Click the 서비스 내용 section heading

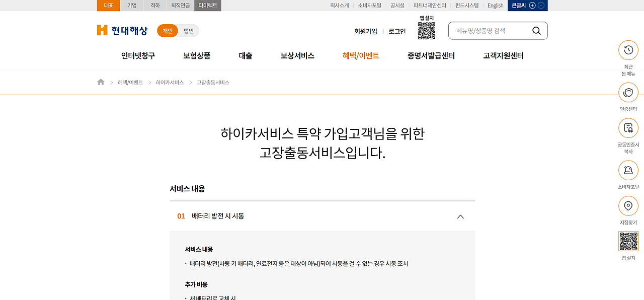[187, 189]
